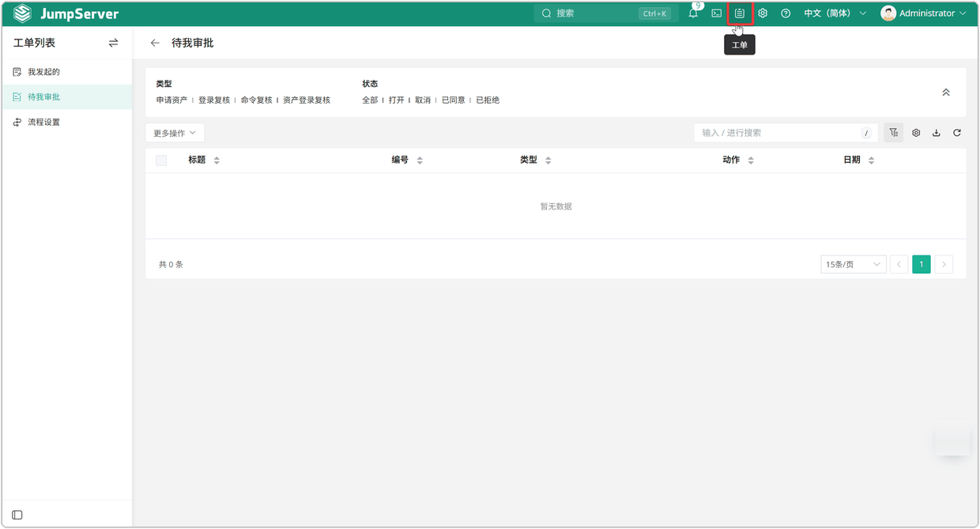This screenshot has height=529, width=980.
Task: Open the 中文（简体）language dropdown
Action: click(835, 13)
